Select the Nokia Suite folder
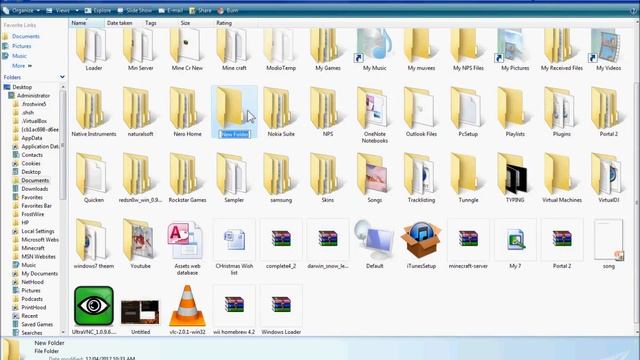 tap(281, 111)
